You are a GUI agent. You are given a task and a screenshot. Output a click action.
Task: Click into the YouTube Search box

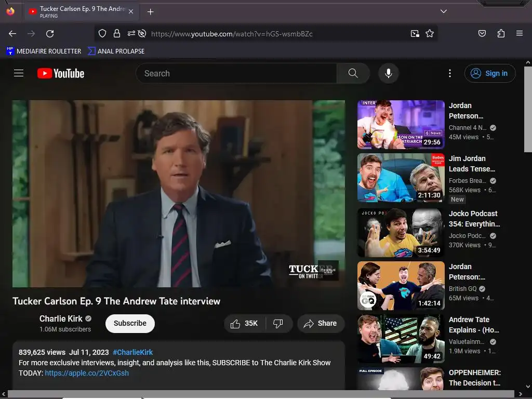click(236, 73)
